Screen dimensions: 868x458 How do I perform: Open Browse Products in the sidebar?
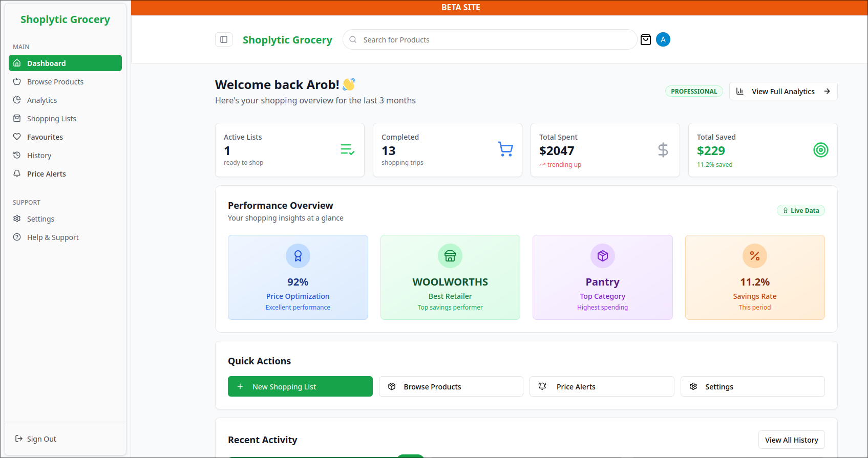pos(55,82)
